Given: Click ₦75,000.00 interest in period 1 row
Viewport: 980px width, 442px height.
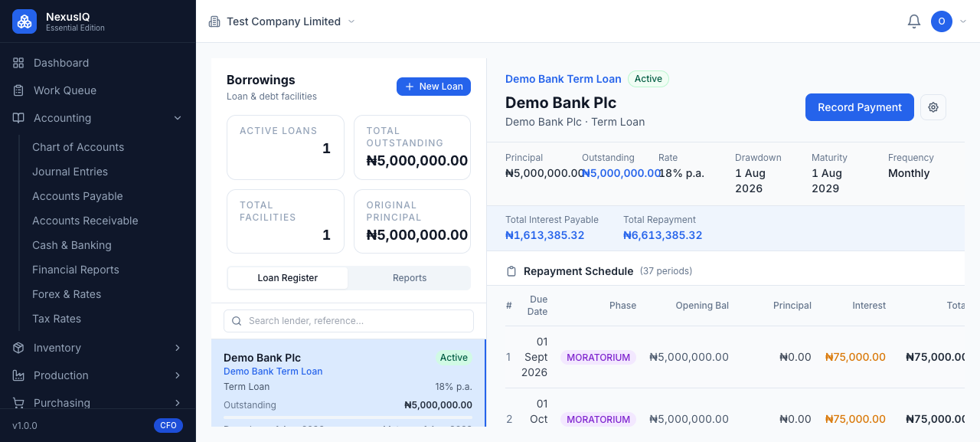Looking at the screenshot, I should click(x=855, y=357).
